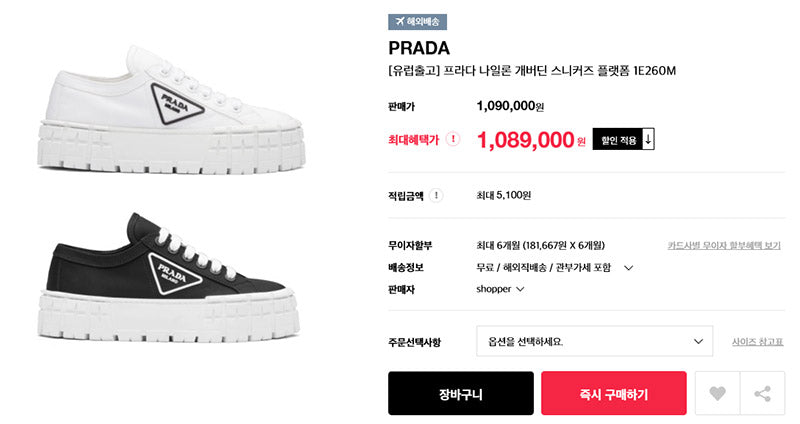Open the 옵션을 선택하세요 option dropdown
800x424 pixels.
(x=594, y=341)
